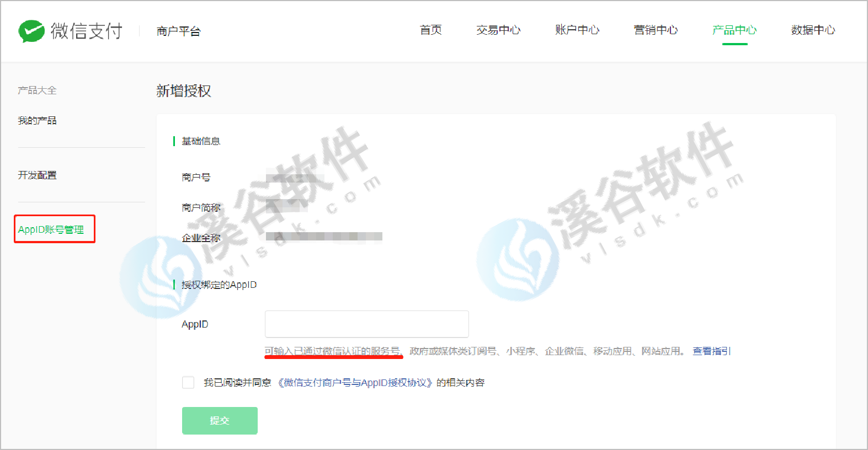Image resolution: width=868 pixels, height=450 pixels.
Task: Click the 新增授权 page heading
Action: click(x=184, y=91)
